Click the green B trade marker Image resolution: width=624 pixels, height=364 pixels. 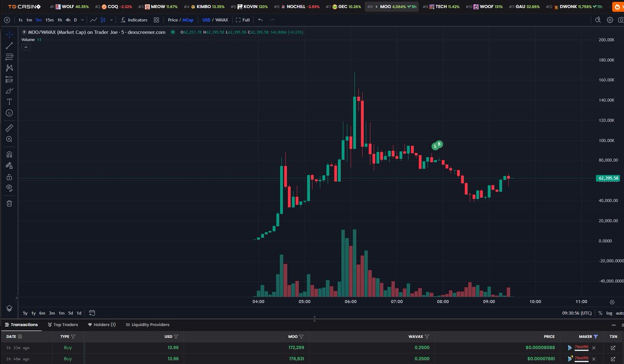(x=439, y=144)
